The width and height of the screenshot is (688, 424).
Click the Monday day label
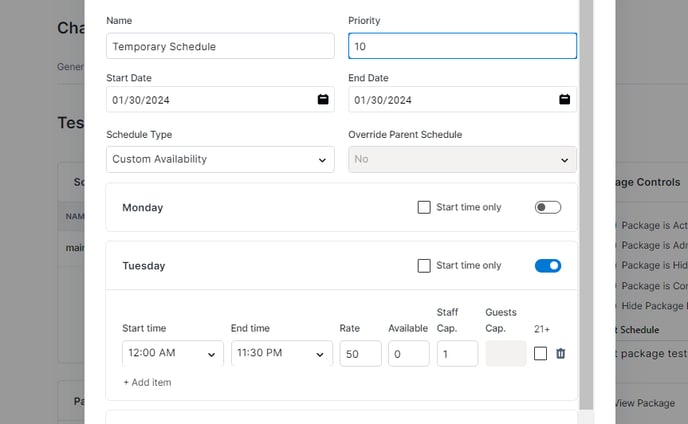click(x=143, y=208)
